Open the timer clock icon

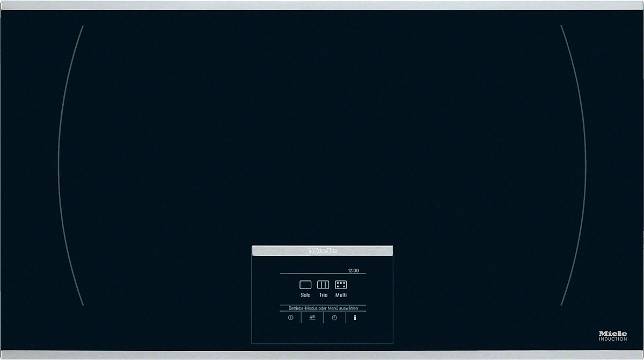coord(334,318)
